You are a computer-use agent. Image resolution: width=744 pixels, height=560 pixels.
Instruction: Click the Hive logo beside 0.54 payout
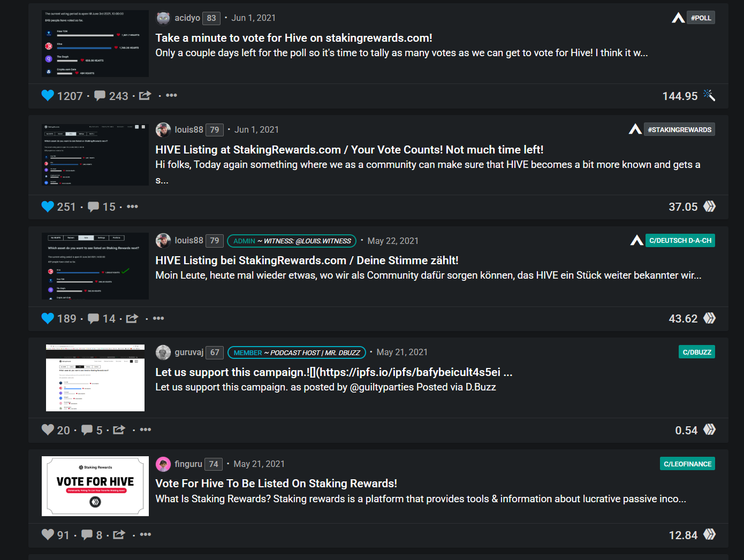[x=709, y=429]
